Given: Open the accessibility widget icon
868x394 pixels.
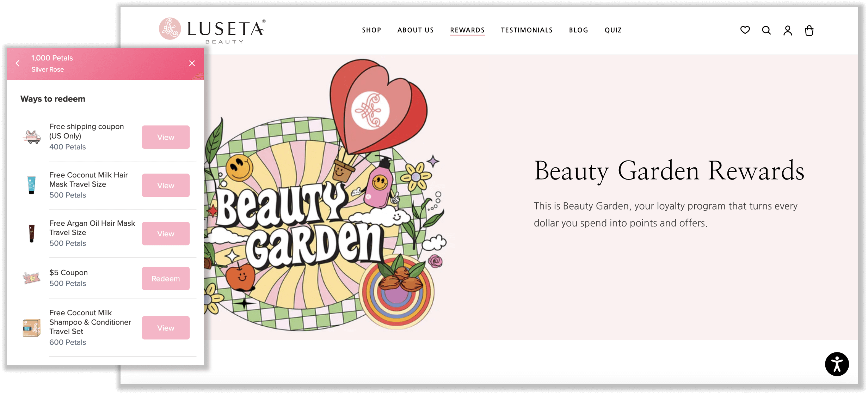Looking at the screenshot, I should pos(837,364).
